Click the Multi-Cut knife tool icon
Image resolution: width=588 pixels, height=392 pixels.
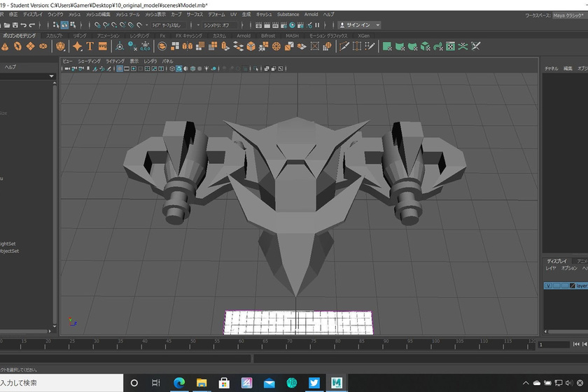(344, 46)
